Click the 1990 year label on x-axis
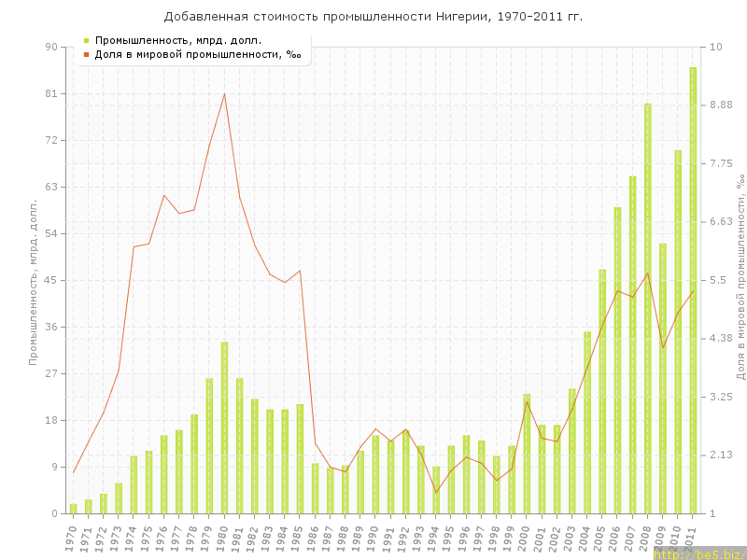This screenshot has height=560, width=747. pyautogui.click(x=373, y=538)
